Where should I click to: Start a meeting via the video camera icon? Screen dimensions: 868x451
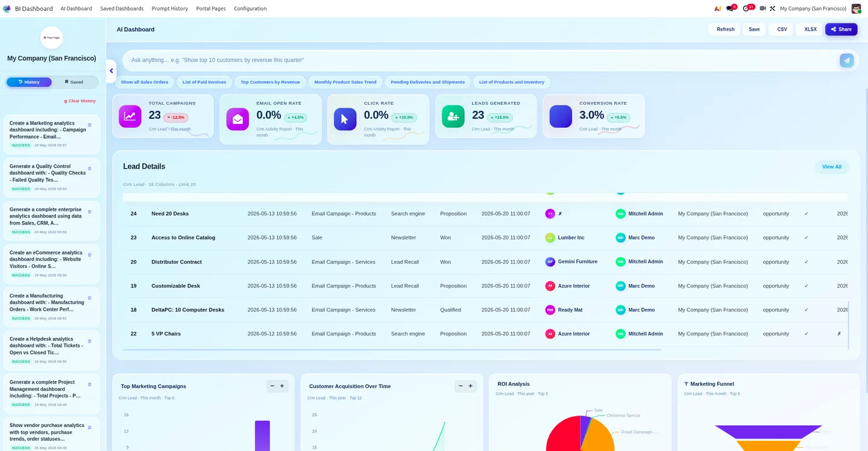[x=763, y=8]
